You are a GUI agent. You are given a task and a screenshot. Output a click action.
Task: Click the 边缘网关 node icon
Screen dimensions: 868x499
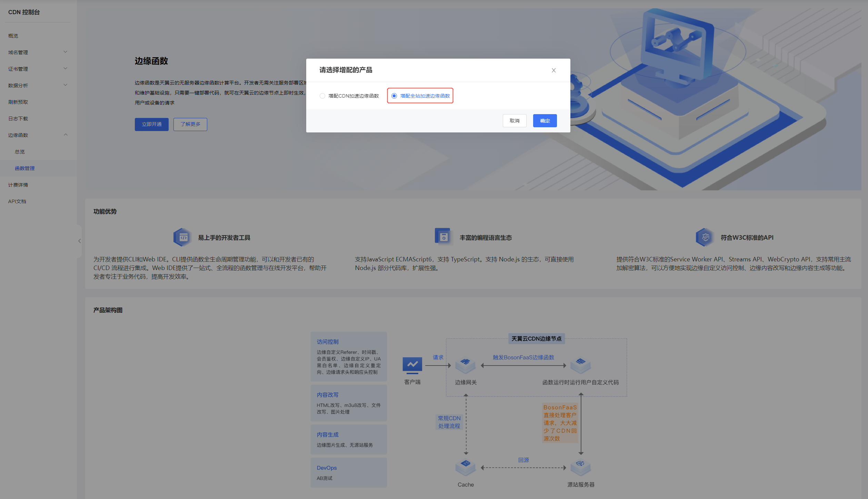click(x=466, y=366)
